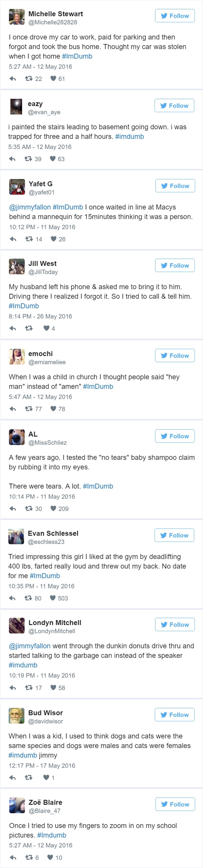Reply to Michelle Stewart's tweet

click(13, 79)
